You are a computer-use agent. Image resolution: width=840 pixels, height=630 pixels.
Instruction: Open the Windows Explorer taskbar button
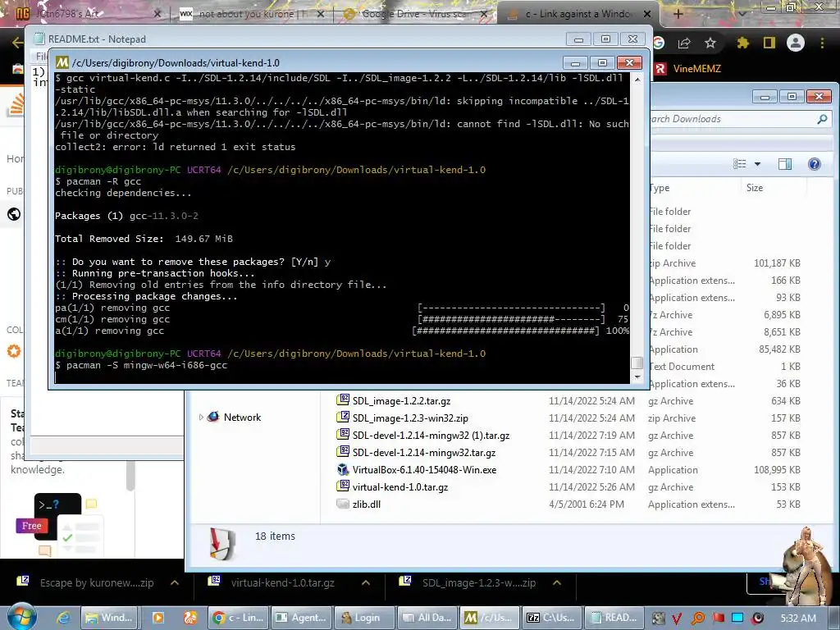pyautogui.click(x=109, y=618)
